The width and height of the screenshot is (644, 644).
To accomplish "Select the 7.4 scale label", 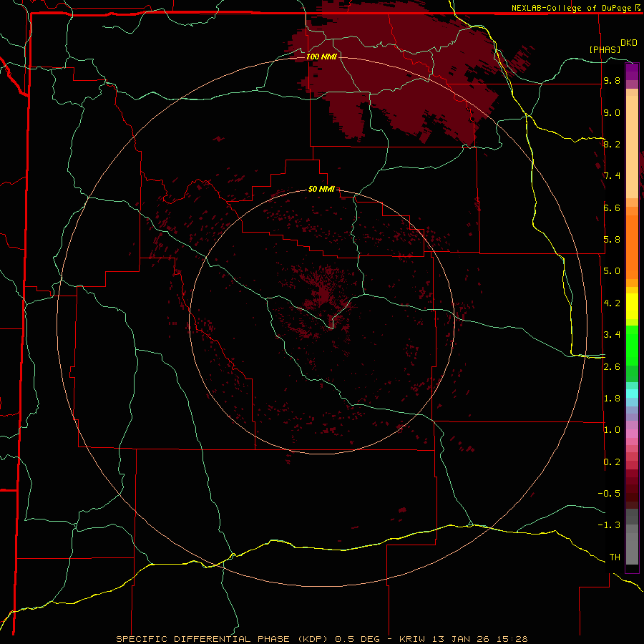I will (612, 175).
